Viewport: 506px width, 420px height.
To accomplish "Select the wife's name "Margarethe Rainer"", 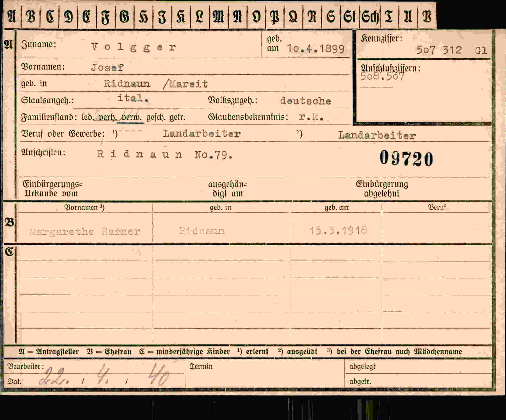I will [84, 232].
